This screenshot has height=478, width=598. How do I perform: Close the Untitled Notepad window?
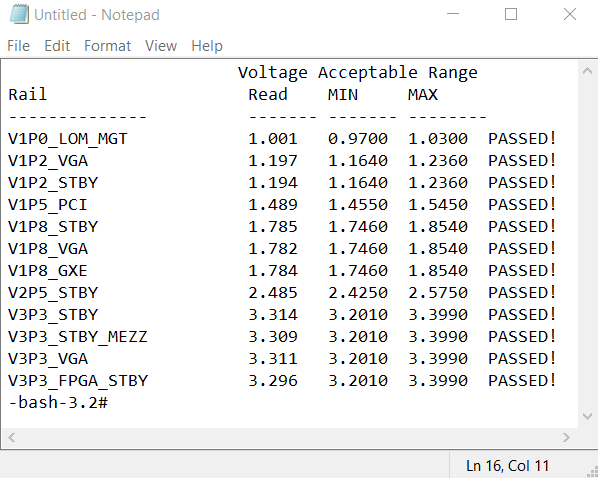click(570, 14)
